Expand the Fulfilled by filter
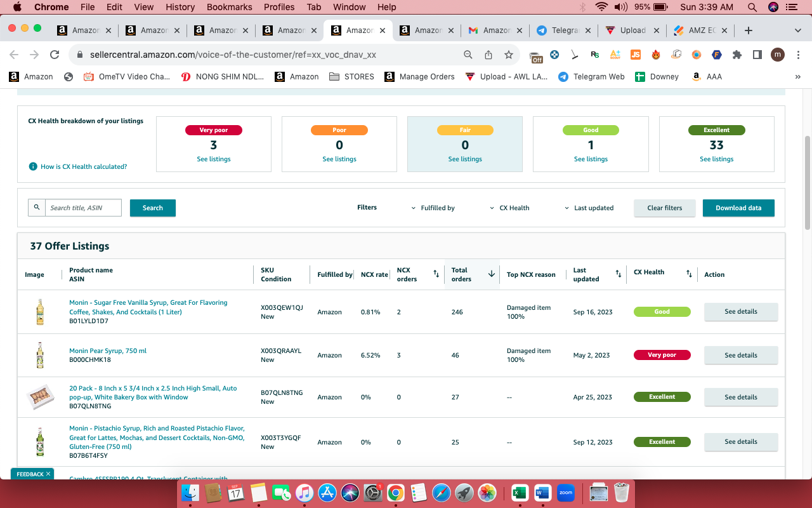Viewport: 812px width, 508px height. [433, 208]
